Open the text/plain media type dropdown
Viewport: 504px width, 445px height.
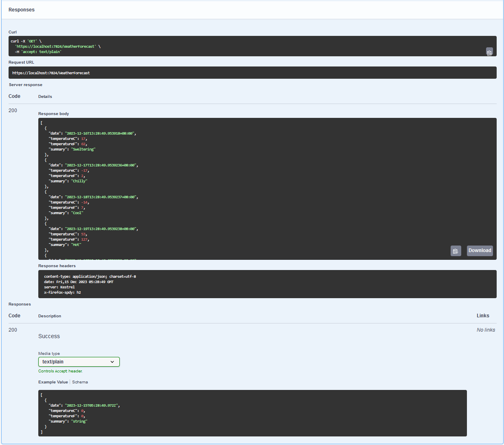point(79,362)
